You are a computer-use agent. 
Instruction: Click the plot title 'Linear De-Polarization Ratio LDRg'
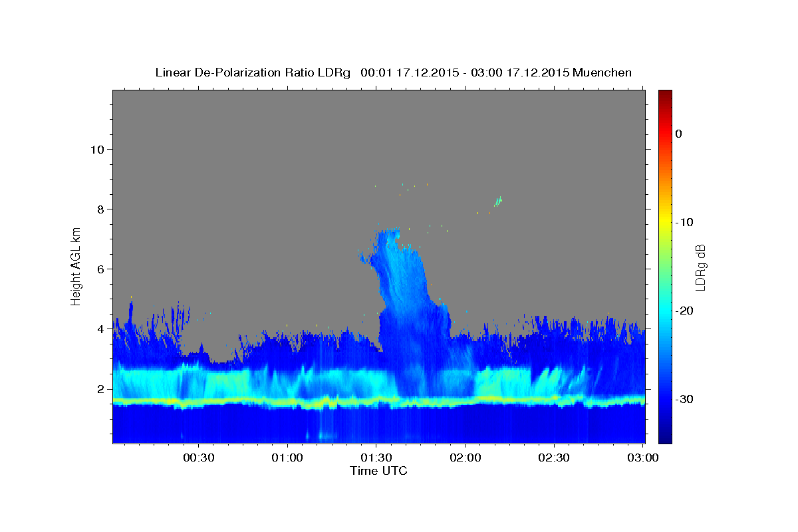[x=253, y=72]
